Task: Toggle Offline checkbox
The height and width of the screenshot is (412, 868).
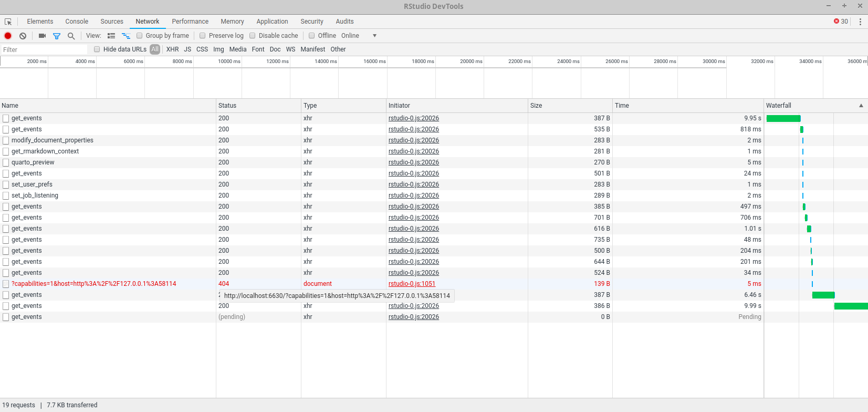Action: click(x=312, y=36)
